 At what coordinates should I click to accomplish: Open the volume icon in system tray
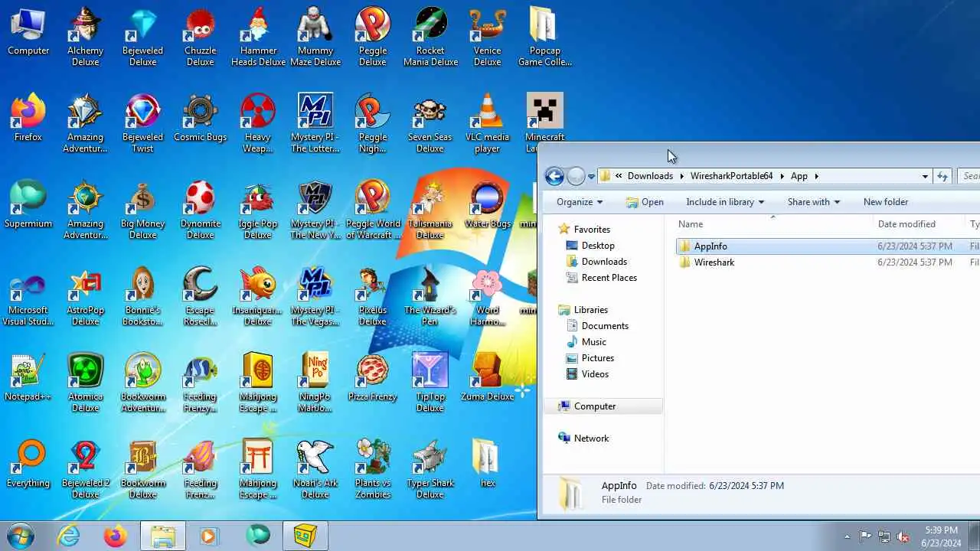coord(903,536)
